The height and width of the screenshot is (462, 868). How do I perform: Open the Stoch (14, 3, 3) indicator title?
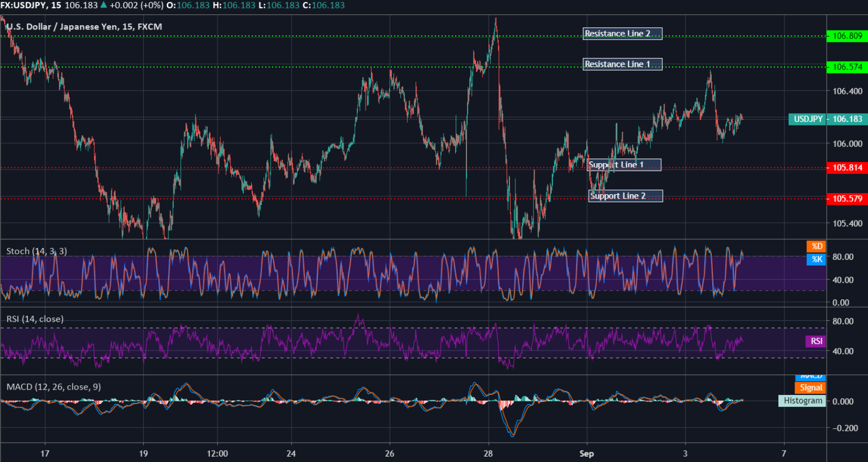click(x=37, y=251)
